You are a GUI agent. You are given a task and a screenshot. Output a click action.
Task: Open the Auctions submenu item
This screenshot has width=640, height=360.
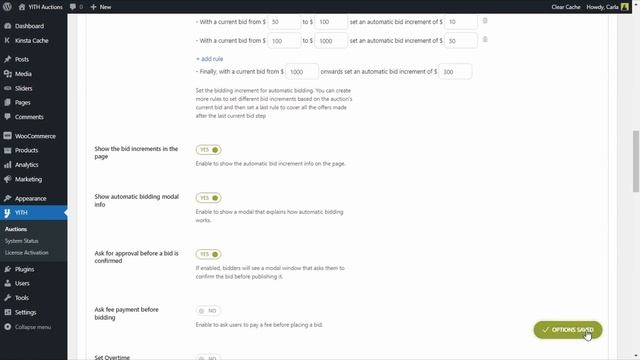(16, 229)
